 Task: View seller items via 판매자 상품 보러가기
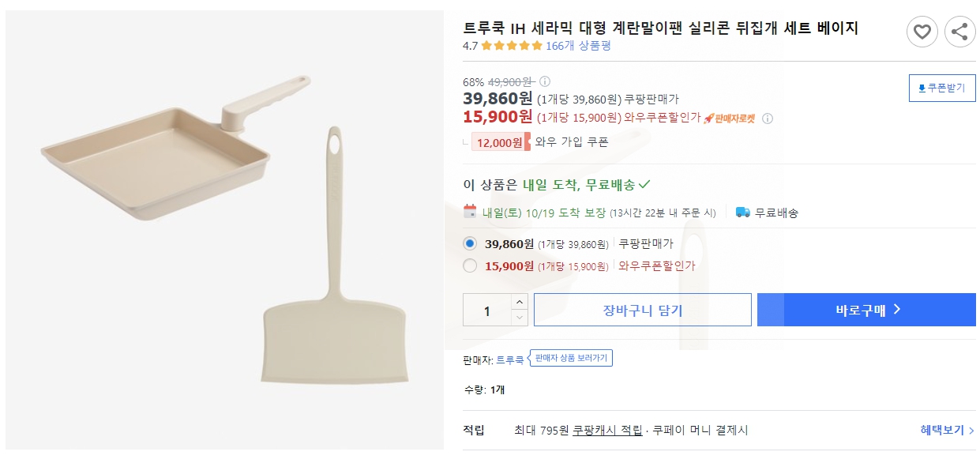point(572,358)
